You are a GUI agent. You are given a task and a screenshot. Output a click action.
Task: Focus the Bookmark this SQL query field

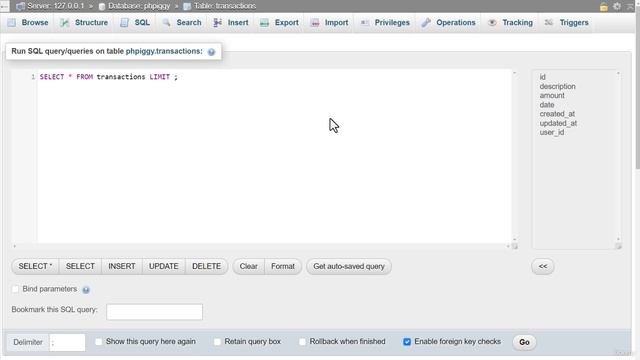pos(154,312)
